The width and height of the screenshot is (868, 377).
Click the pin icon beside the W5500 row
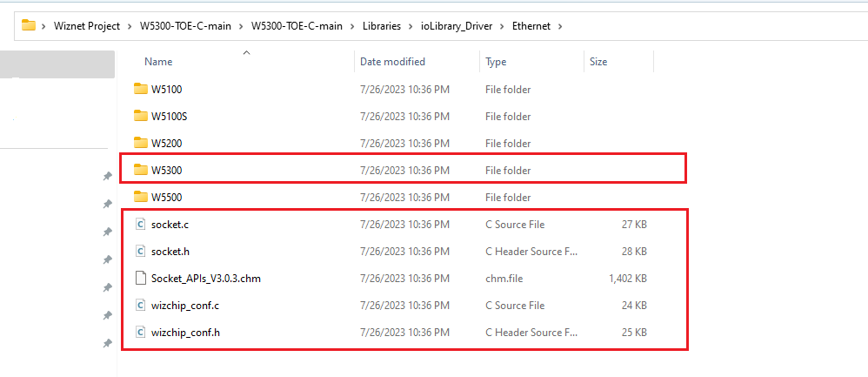(x=107, y=204)
